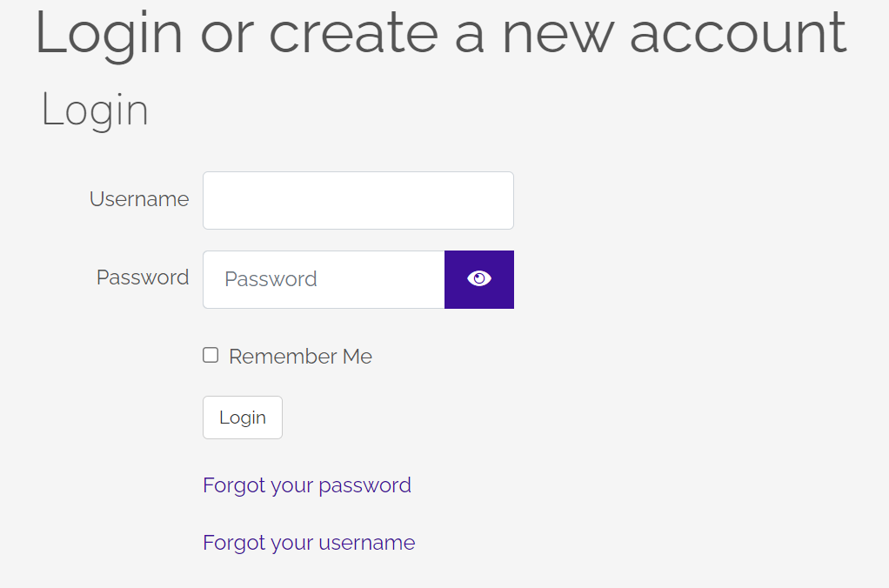The image size is (889, 588).
Task: Open the Forgot your password link
Action: pyautogui.click(x=306, y=484)
